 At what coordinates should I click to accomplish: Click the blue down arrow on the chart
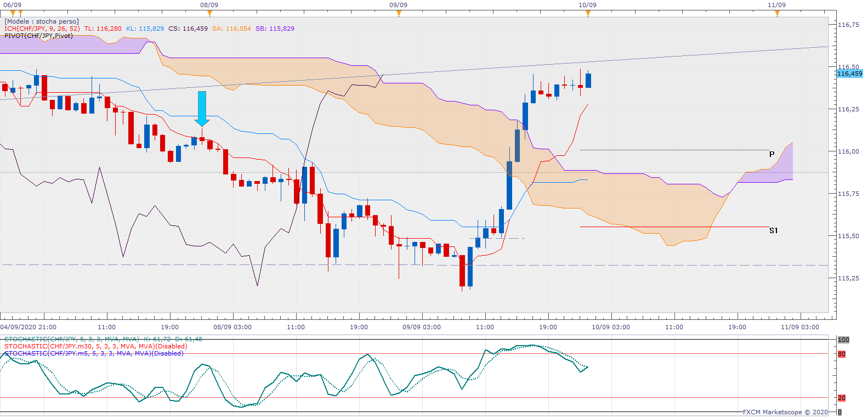202,109
